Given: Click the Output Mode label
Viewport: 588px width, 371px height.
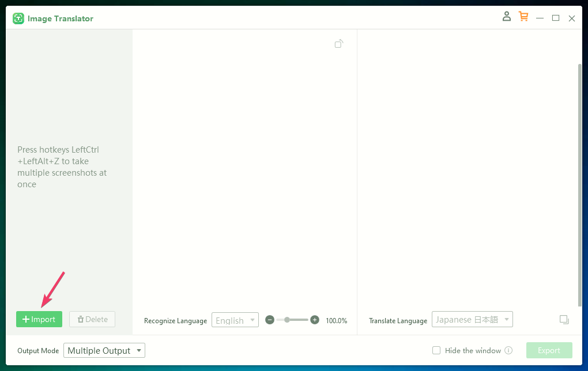Looking at the screenshot, I should pos(38,351).
